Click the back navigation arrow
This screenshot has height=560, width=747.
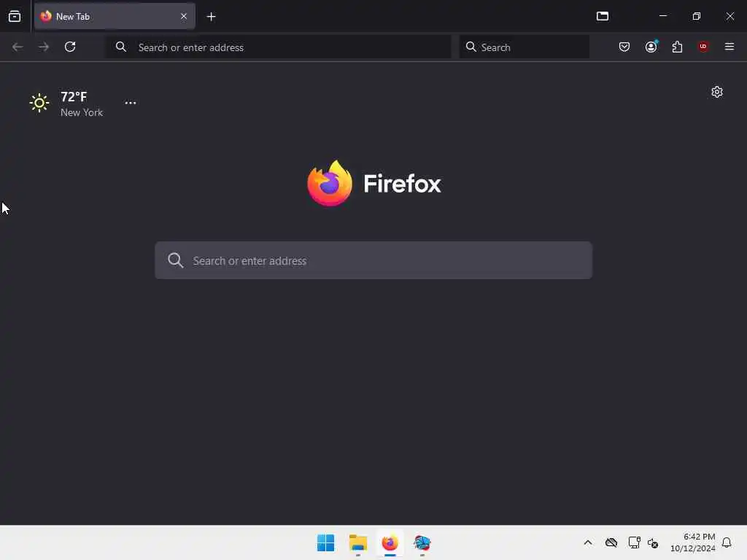click(18, 47)
